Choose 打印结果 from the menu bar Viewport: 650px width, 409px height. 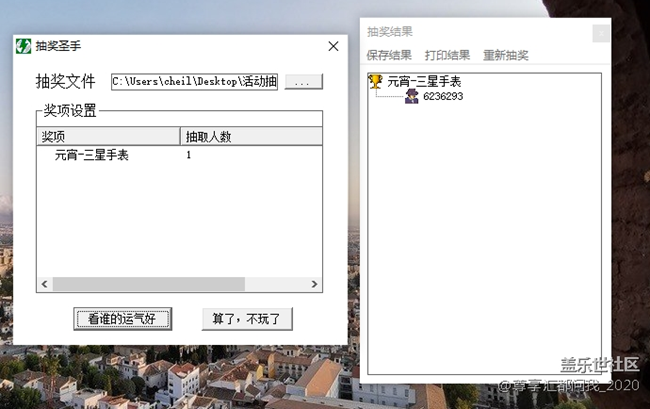(447, 55)
